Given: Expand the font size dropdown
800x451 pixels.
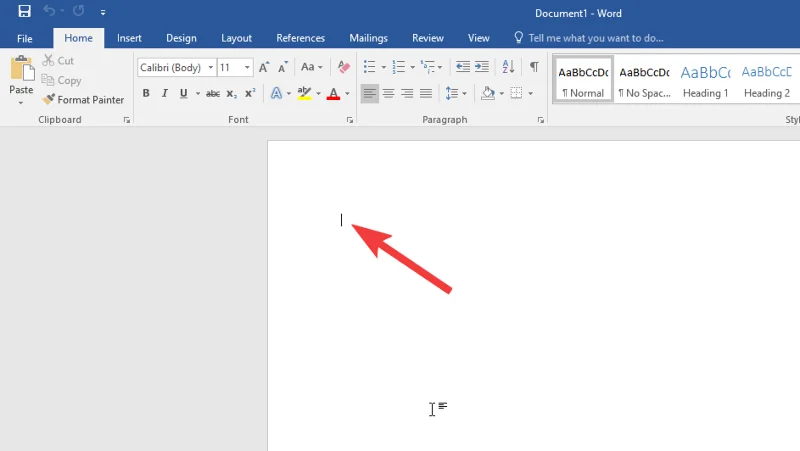Looking at the screenshot, I should [x=248, y=68].
